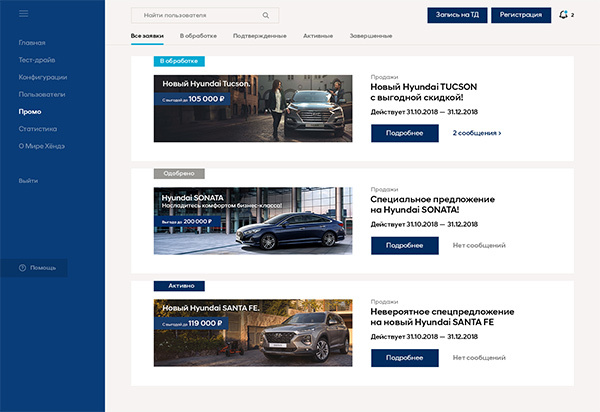
Task: Click Нет сообщений on the SONATA card
Action: (x=479, y=246)
